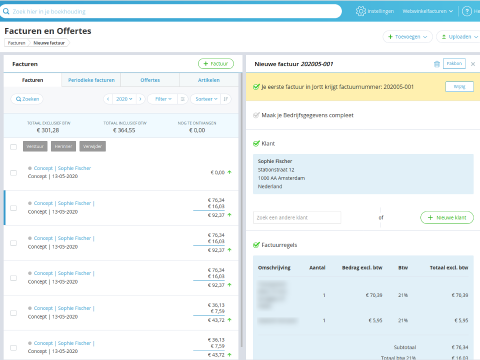480x360 pixels.
Task: Click the green + Factuur button
Action: [216, 64]
